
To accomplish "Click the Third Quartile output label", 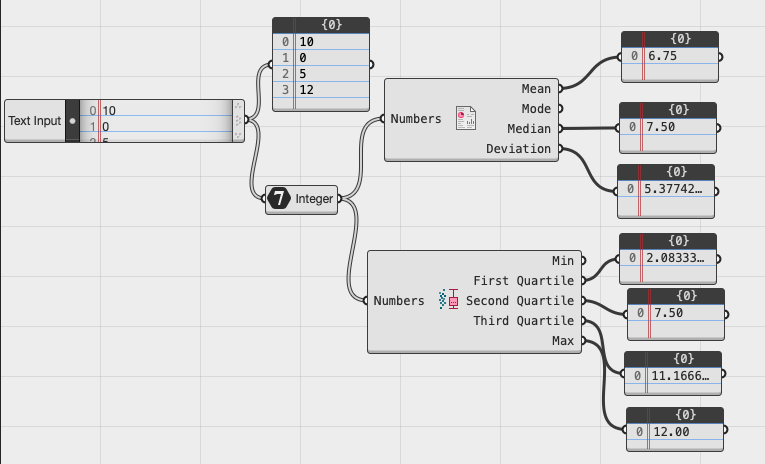I will tap(523, 321).
